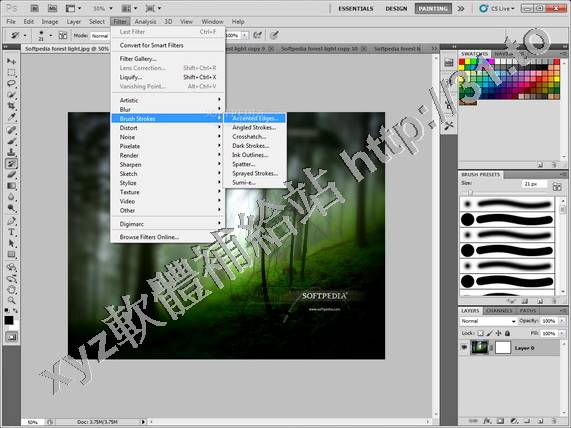571x428 pixels.
Task: Pick the red swatch in Swatches panel
Action: tap(462, 62)
